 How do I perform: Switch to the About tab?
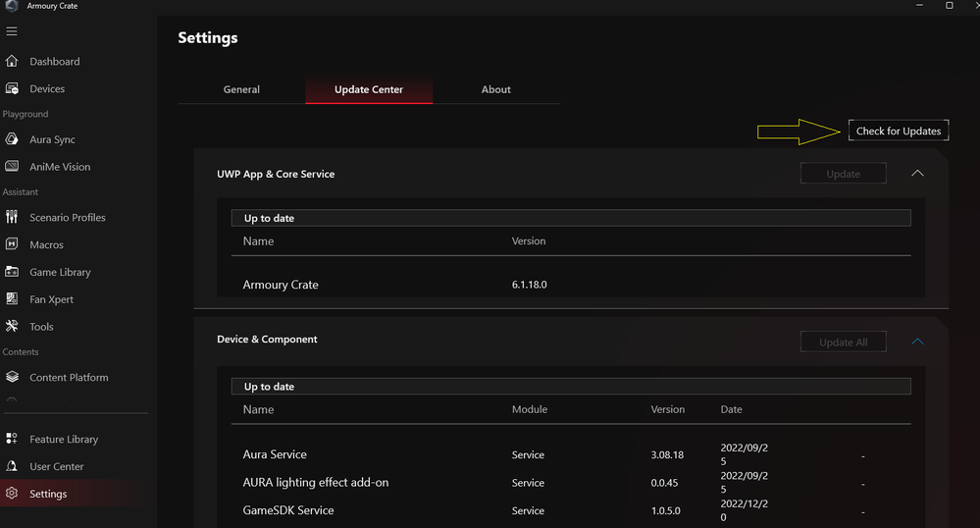[x=495, y=89]
